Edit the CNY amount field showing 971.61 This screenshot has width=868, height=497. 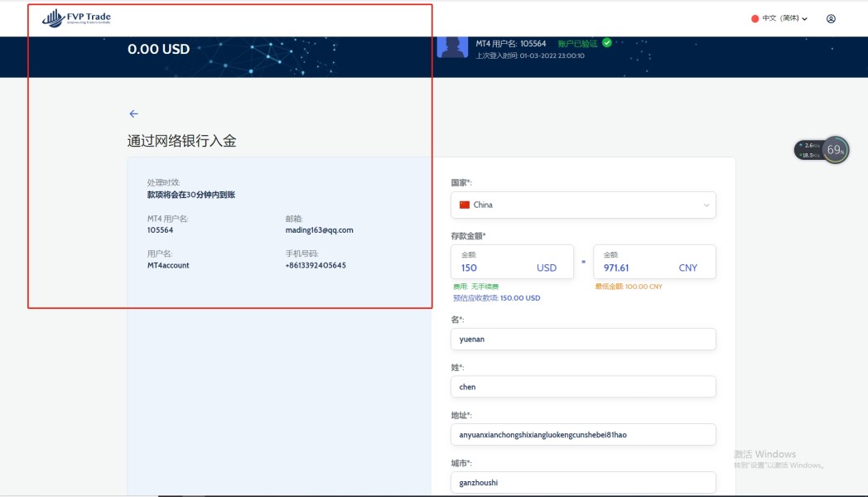654,262
